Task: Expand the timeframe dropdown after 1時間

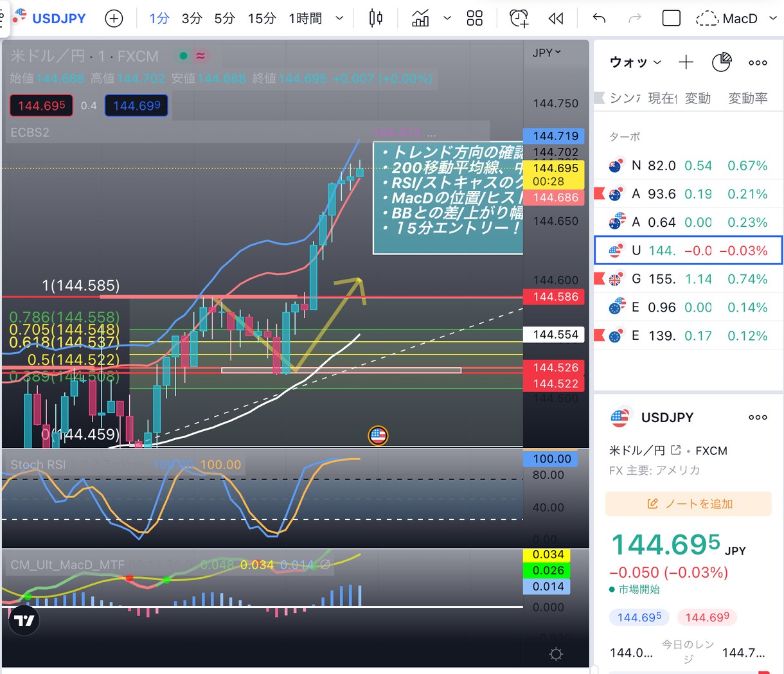Action: point(339,19)
